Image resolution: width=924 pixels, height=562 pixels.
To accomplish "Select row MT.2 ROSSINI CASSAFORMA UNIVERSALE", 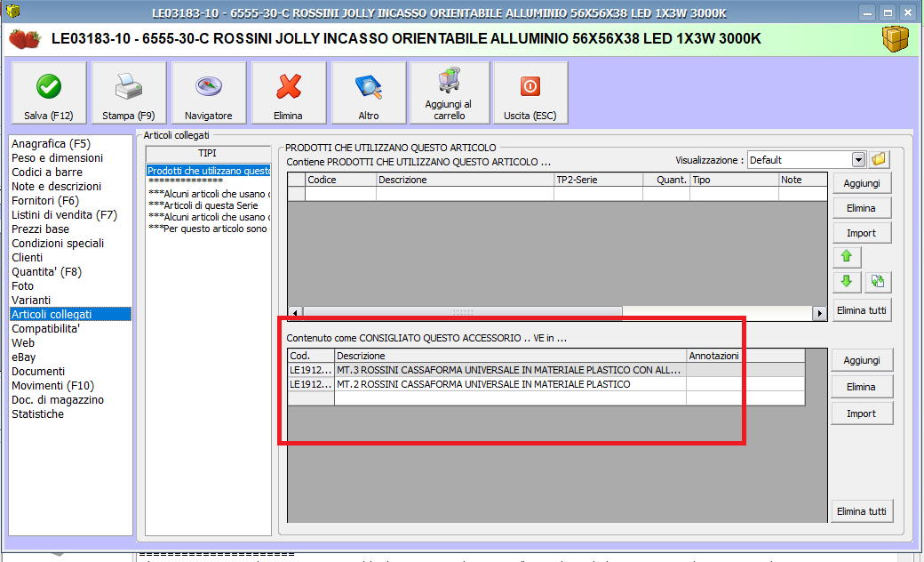I will 546,384.
